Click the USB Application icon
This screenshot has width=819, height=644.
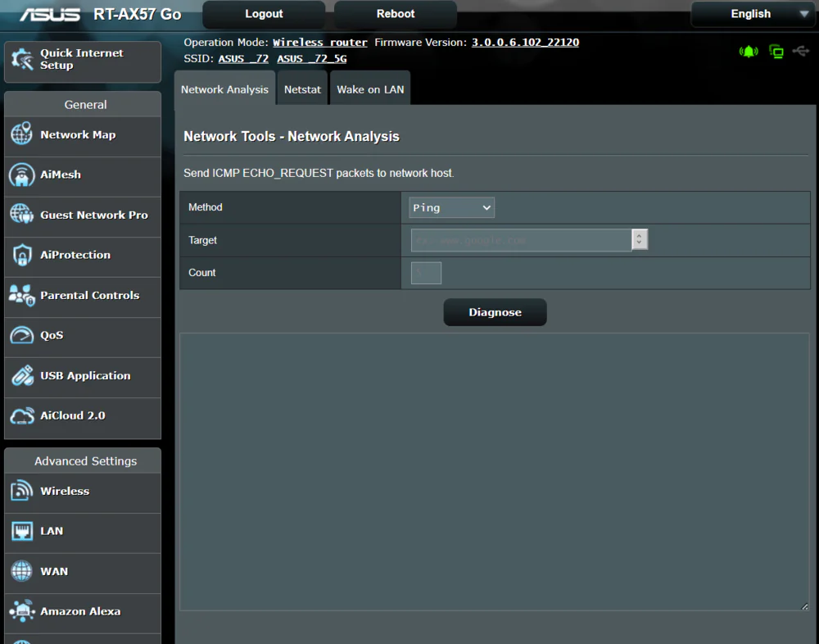tap(22, 375)
